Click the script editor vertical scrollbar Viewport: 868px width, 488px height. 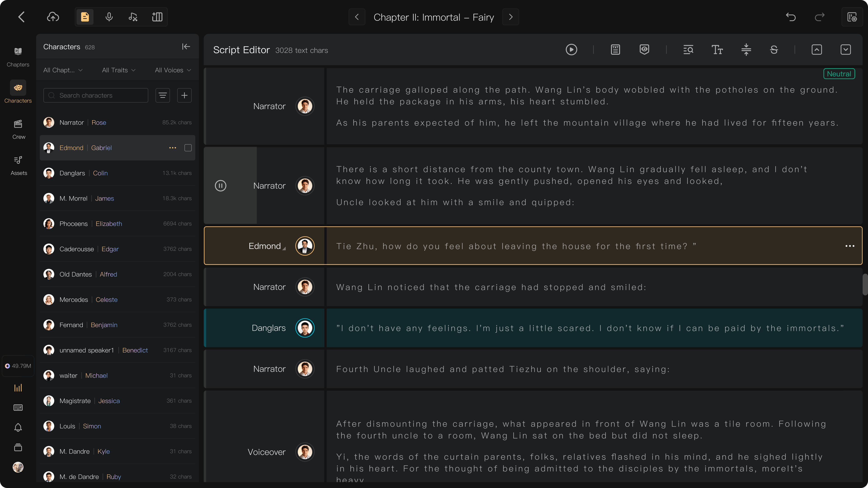[865, 285]
